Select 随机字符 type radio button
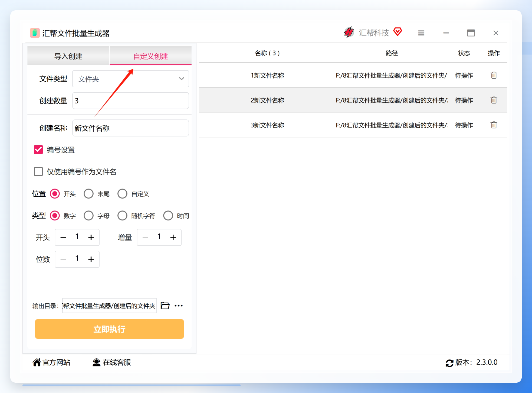The height and width of the screenshot is (393, 532). click(122, 216)
